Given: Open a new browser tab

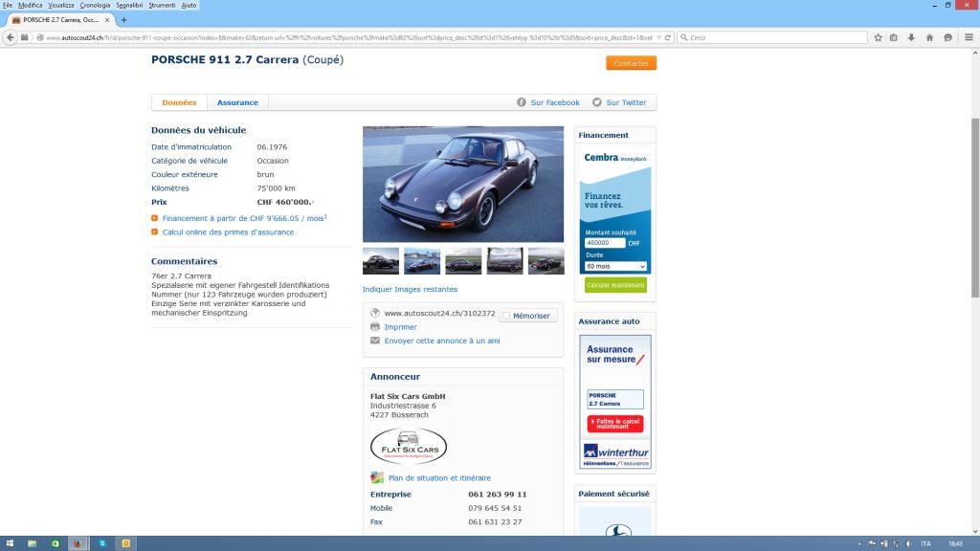Looking at the screenshot, I should coord(123,20).
